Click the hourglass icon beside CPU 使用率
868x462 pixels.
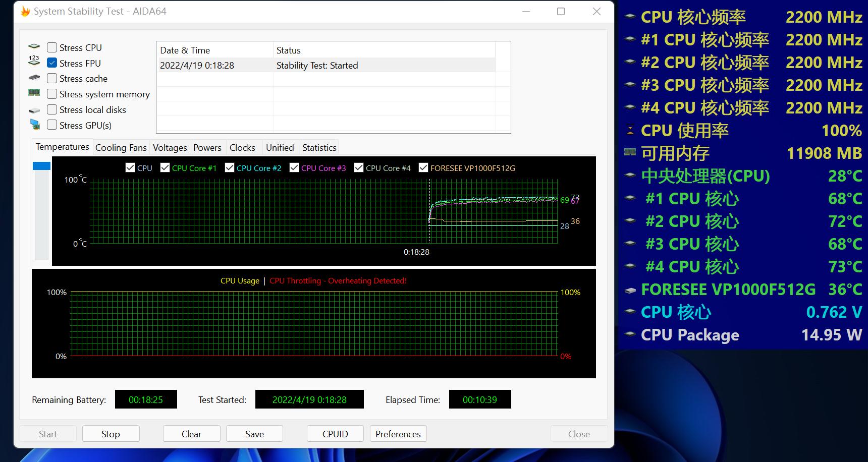[630, 130]
